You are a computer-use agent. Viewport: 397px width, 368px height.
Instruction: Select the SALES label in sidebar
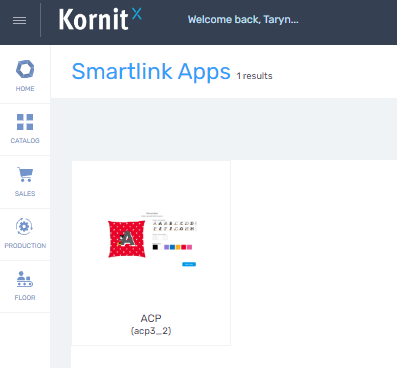pyautogui.click(x=25, y=194)
